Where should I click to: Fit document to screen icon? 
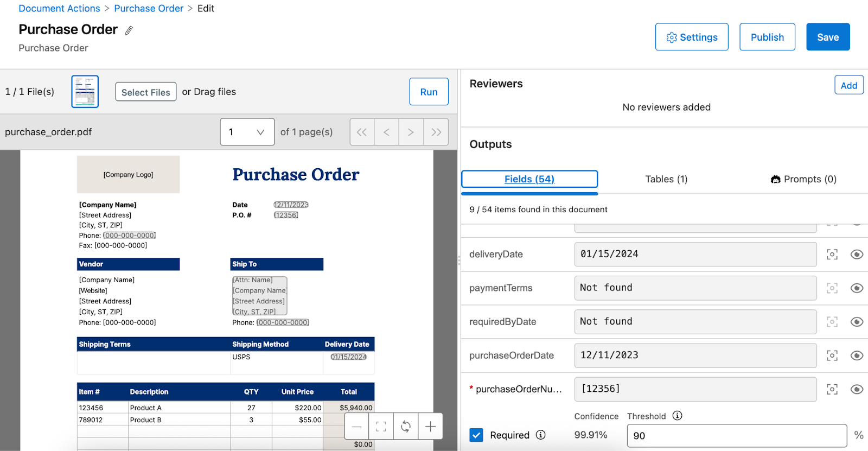381,427
